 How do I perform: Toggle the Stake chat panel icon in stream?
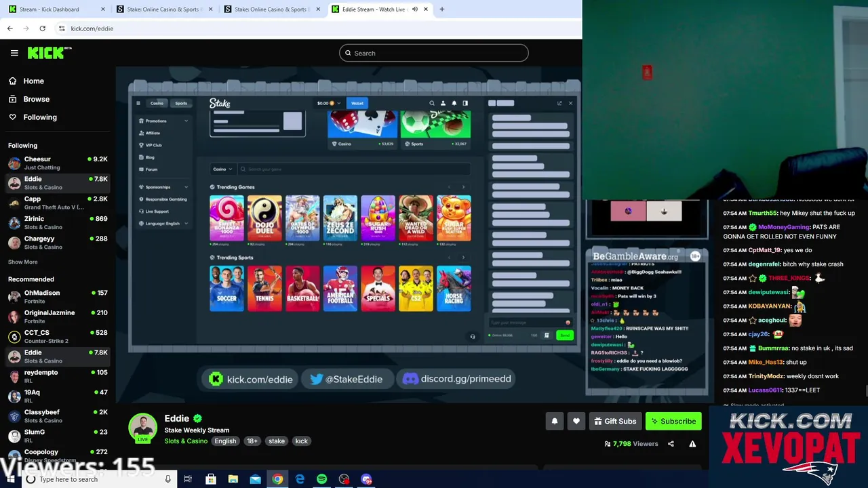pos(465,103)
